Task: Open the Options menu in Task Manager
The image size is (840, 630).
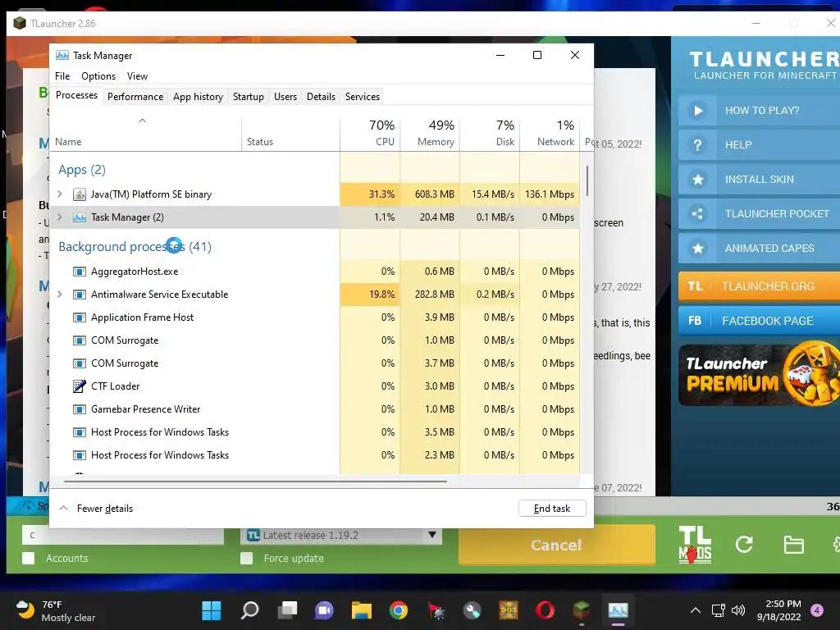Action: pos(98,76)
